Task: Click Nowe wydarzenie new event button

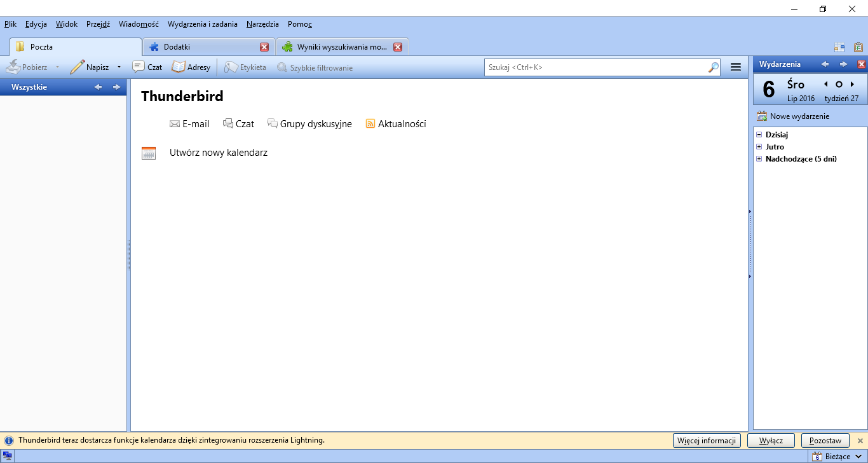Action: [793, 116]
